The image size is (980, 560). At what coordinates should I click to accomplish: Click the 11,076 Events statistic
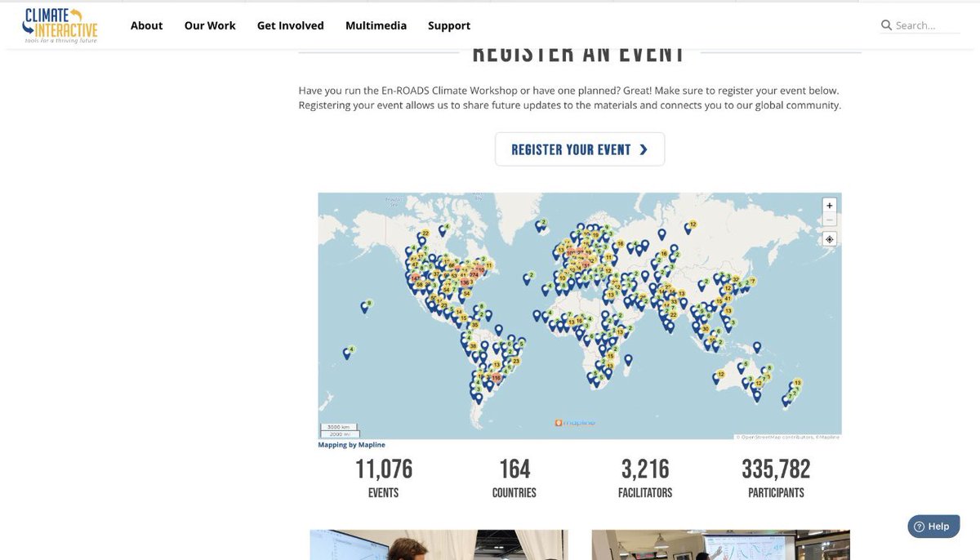(384, 477)
